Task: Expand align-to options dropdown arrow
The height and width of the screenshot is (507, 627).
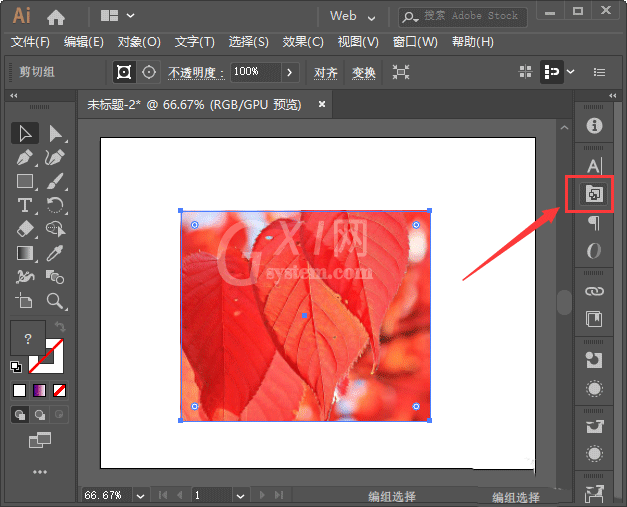Action: (571, 72)
